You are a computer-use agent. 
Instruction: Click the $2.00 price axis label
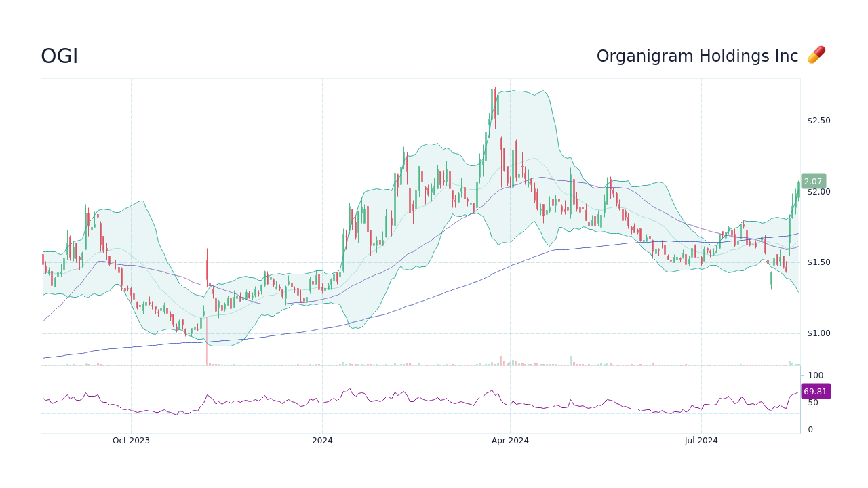click(818, 192)
